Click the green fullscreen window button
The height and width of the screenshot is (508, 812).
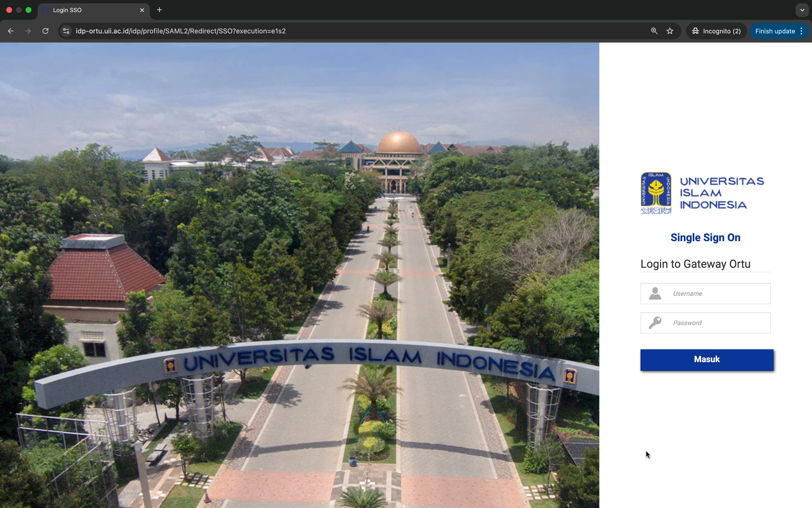pos(29,10)
